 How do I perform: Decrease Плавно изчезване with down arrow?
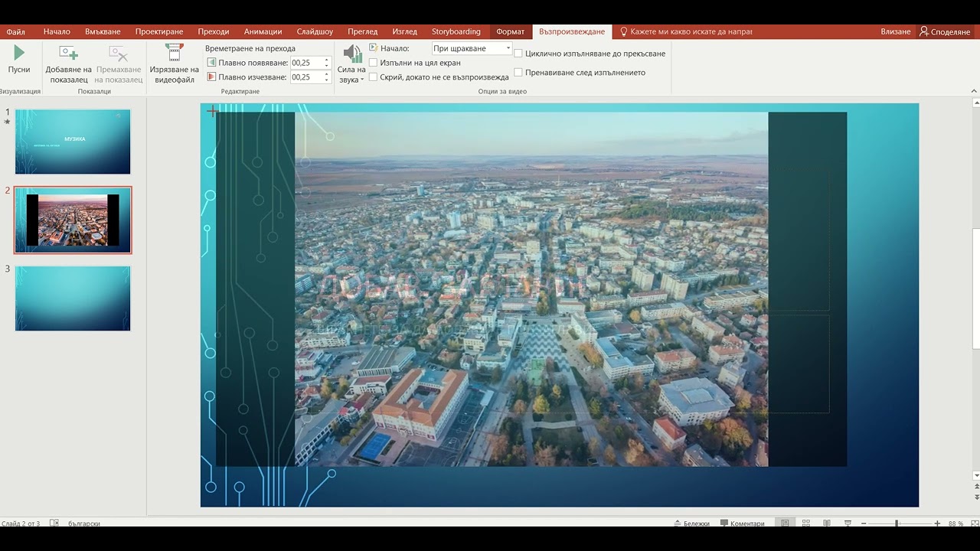(327, 80)
